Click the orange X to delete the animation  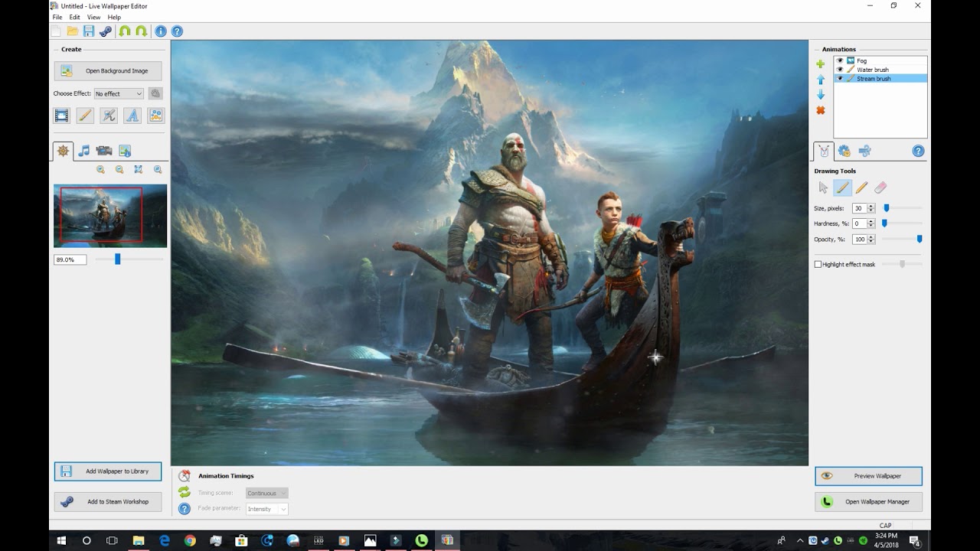[821, 110]
